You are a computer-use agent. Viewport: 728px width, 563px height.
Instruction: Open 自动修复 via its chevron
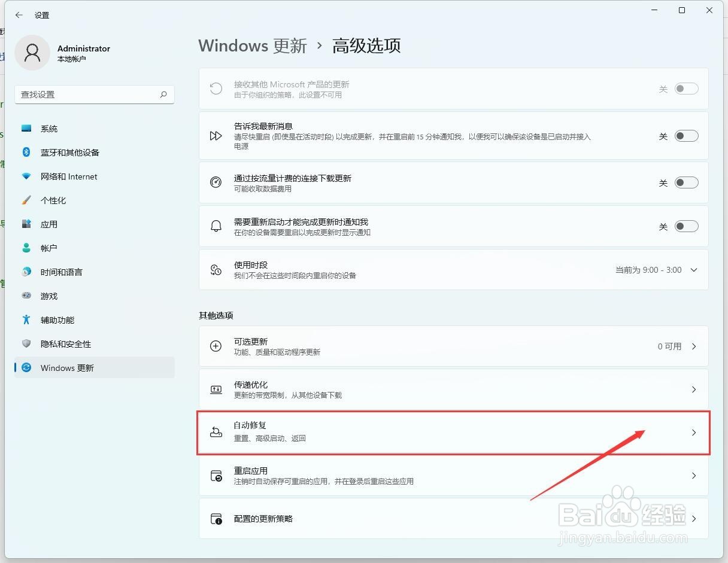tap(694, 432)
